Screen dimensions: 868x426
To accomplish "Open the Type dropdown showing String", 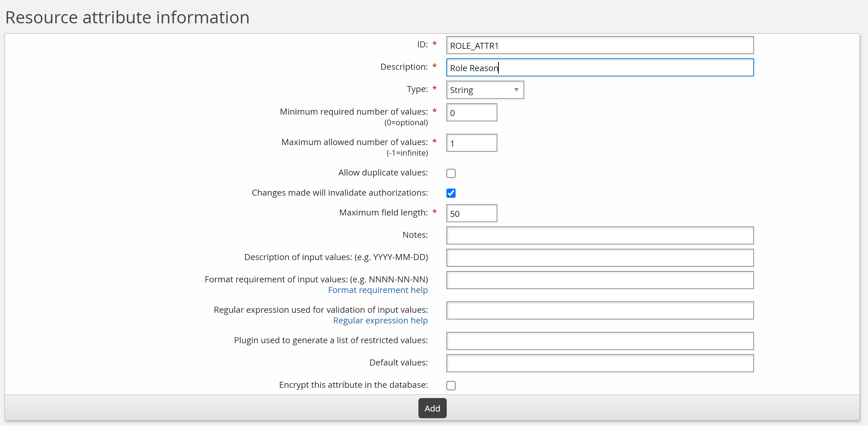I will [x=484, y=90].
